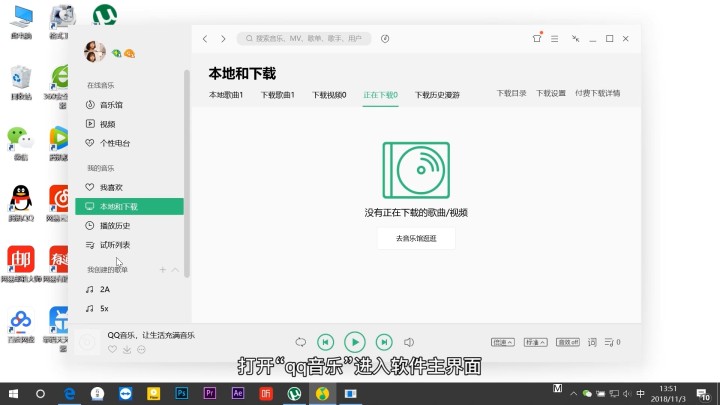Go back with the left arrow
This screenshot has width=720, height=405.
(x=205, y=39)
